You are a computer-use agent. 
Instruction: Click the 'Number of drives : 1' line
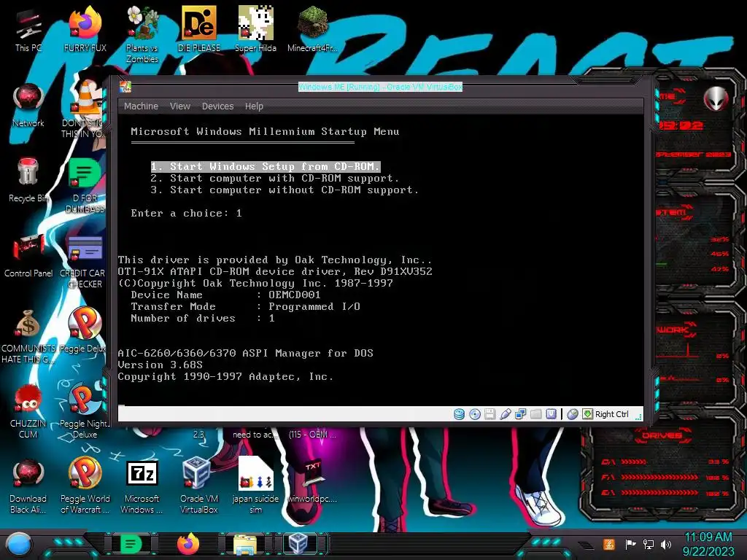pos(203,318)
